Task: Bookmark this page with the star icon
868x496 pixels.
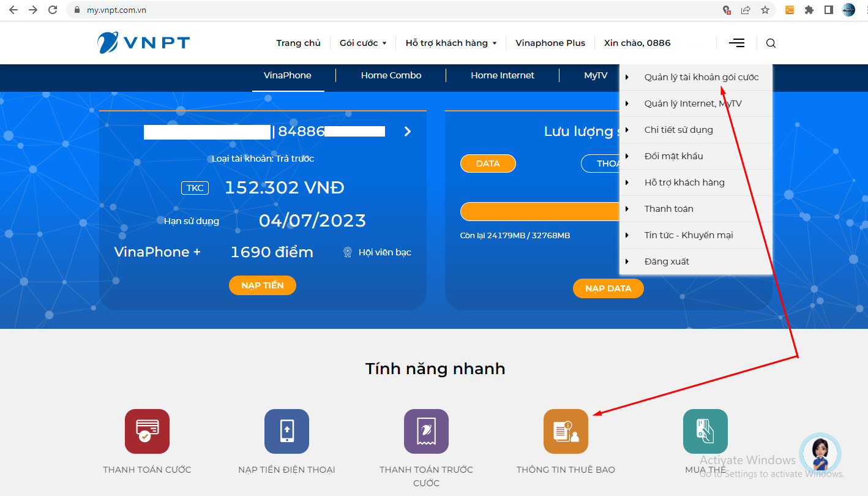Action: (765, 10)
